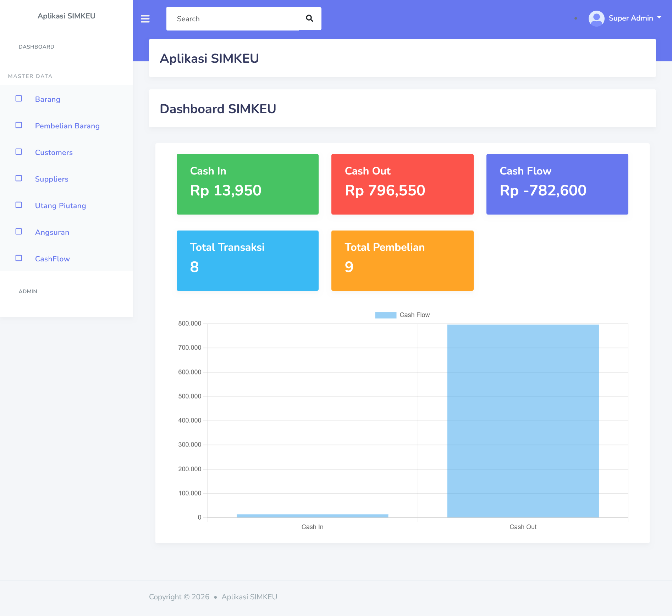Click the search magnifier icon
This screenshot has height=616, width=672.
click(309, 18)
